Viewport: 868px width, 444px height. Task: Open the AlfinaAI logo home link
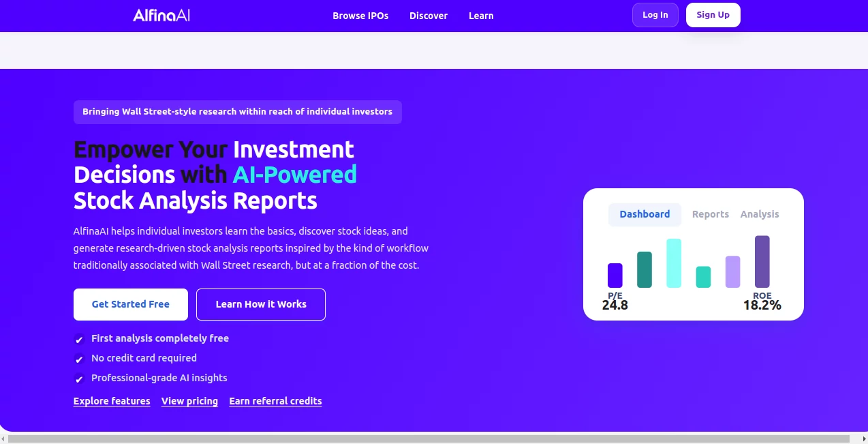coord(161,15)
